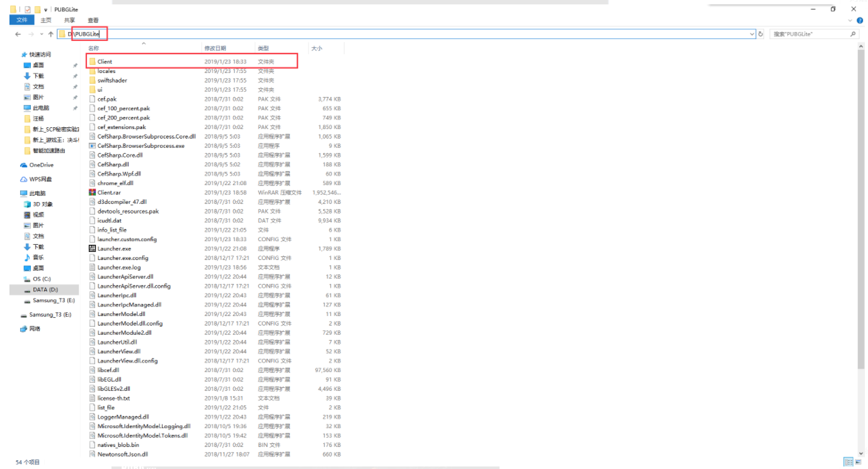Expand the address bar history dropdown

point(752,34)
